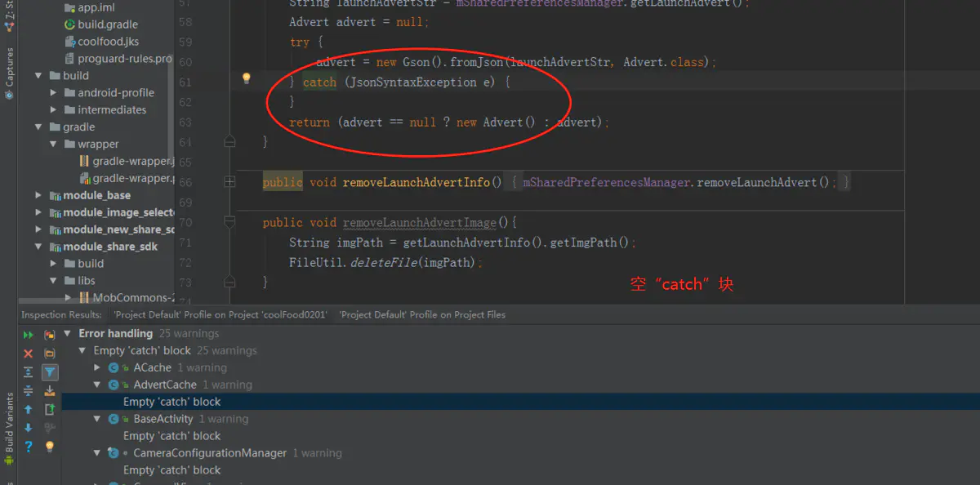980x485 pixels.
Task: Toggle group by severity icon
Action: click(50, 335)
